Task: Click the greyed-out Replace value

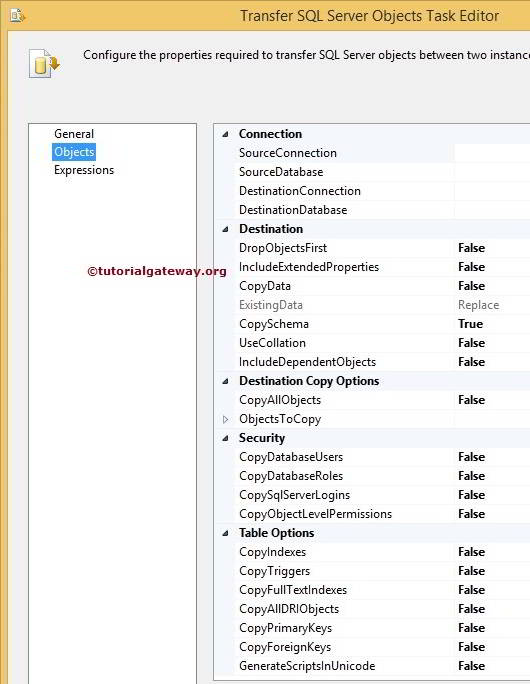Action: [x=479, y=305]
